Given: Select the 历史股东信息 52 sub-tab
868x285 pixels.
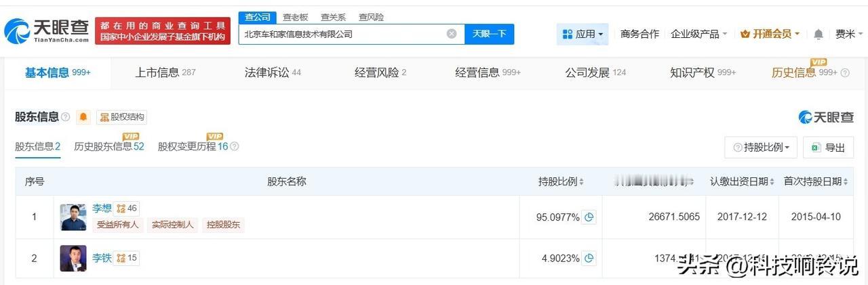Looking at the screenshot, I should tap(109, 146).
